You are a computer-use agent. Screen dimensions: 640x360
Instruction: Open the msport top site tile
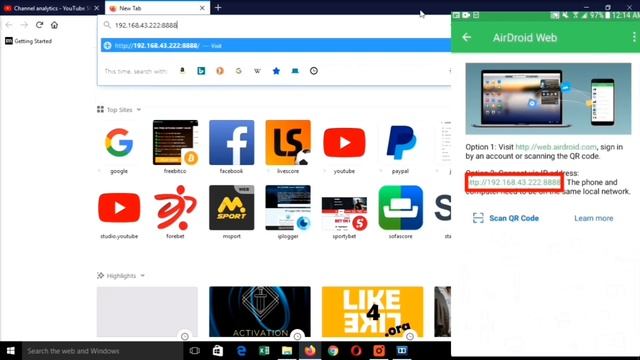click(231, 212)
